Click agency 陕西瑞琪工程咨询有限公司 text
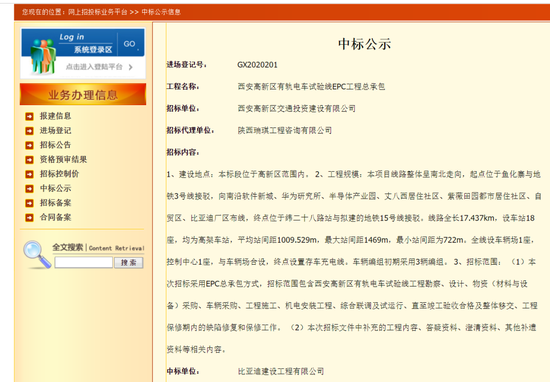 click(x=284, y=130)
